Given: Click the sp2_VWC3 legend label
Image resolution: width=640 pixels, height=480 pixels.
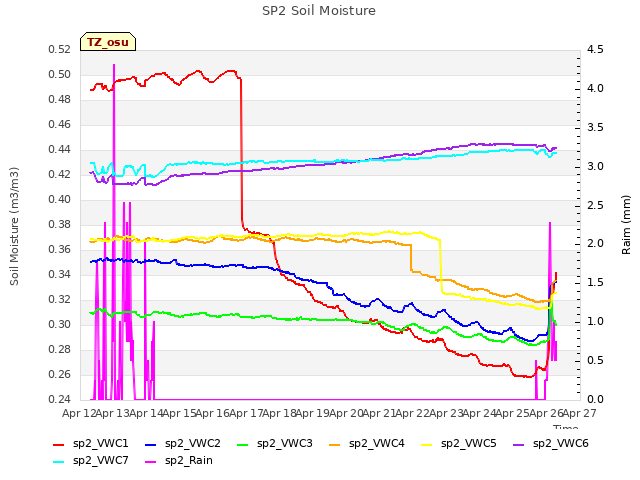Looking at the screenshot, I should tap(284, 444).
